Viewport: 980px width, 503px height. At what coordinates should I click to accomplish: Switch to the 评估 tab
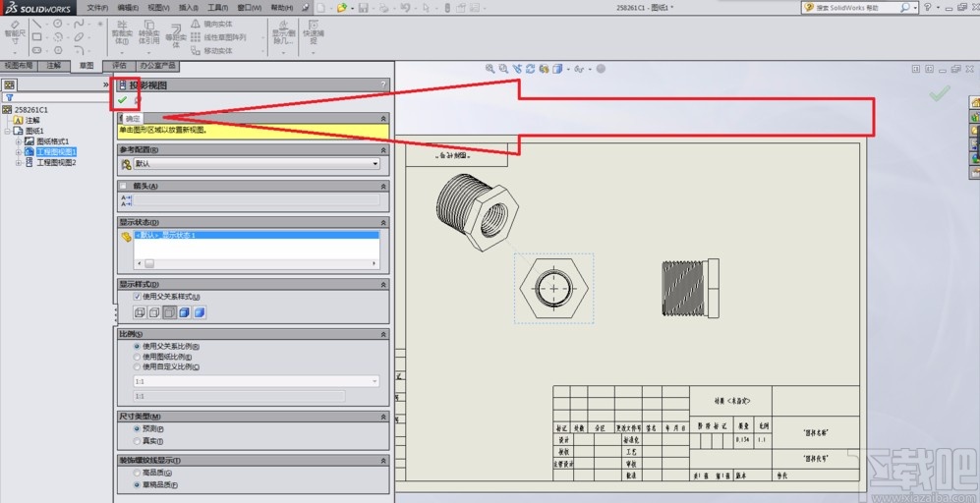(119, 66)
